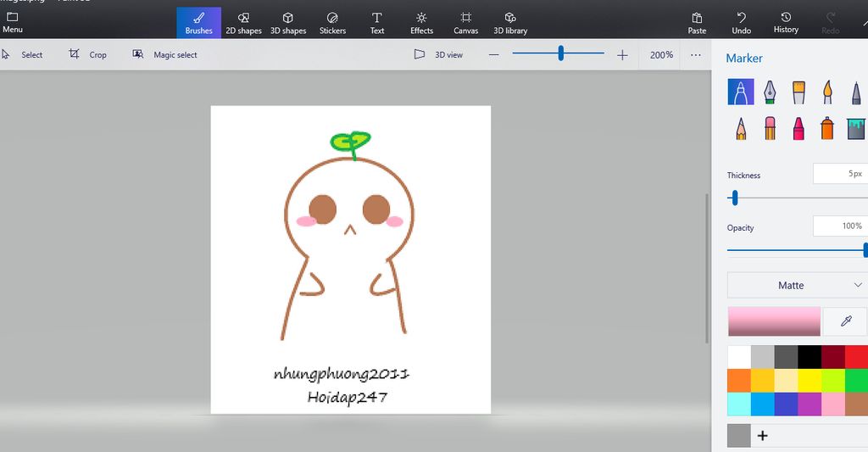Select the Eraser tool

[x=770, y=129]
